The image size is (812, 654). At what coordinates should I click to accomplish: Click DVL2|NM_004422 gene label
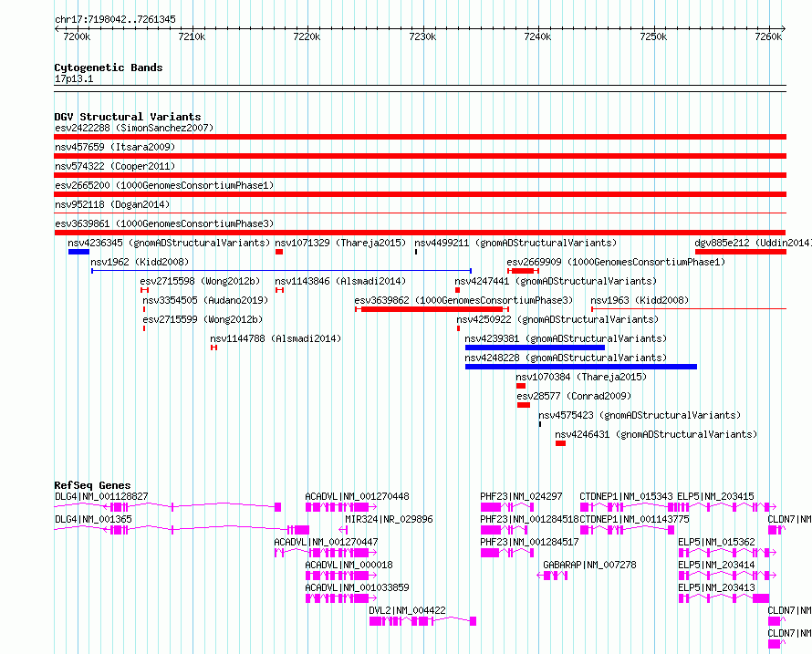click(x=407, y=610)
